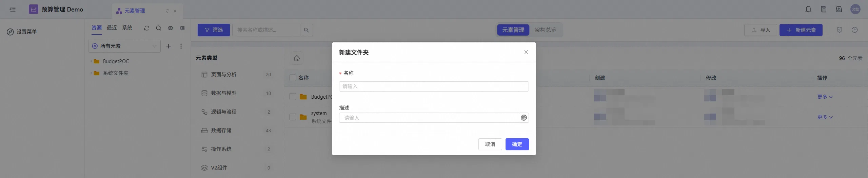Screen dimensions: 868x178
Task: Click the 修改 column header
Action: coord(711,78)
